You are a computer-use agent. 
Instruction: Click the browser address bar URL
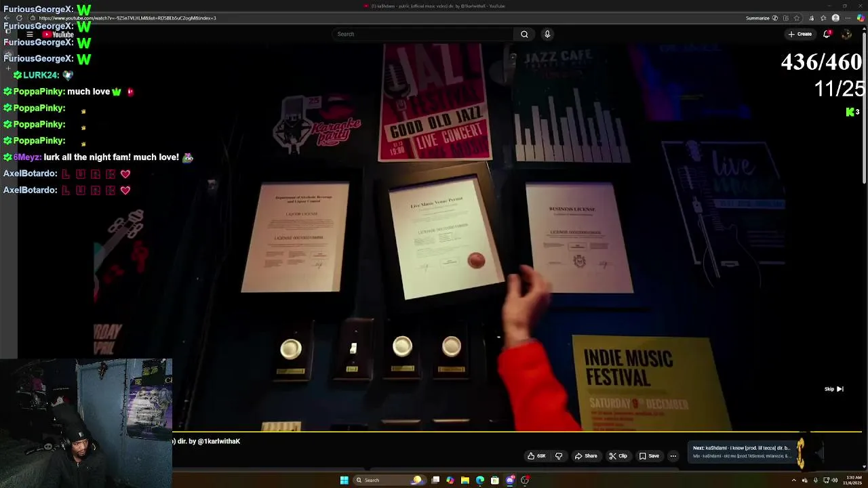click(127, 18)
